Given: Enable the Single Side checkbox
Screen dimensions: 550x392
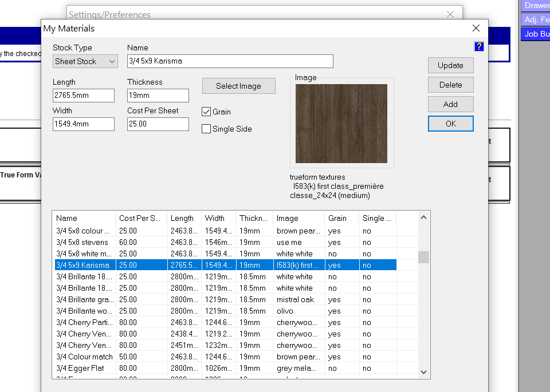Looking at the screenshot, I should pos(207,129).
